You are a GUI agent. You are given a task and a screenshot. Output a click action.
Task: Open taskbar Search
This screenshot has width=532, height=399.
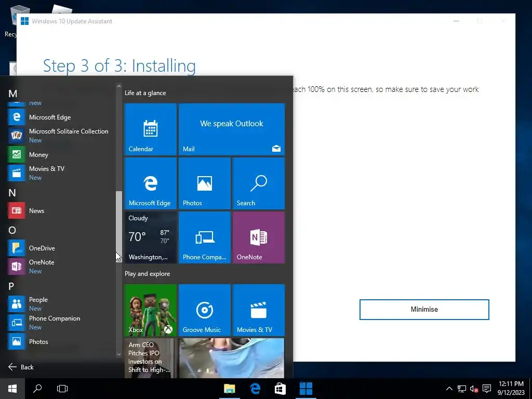pos(37,389)
